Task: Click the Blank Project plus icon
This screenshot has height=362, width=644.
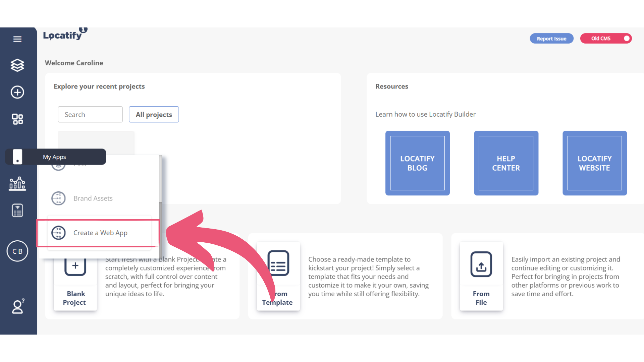Action: (75, 266)
